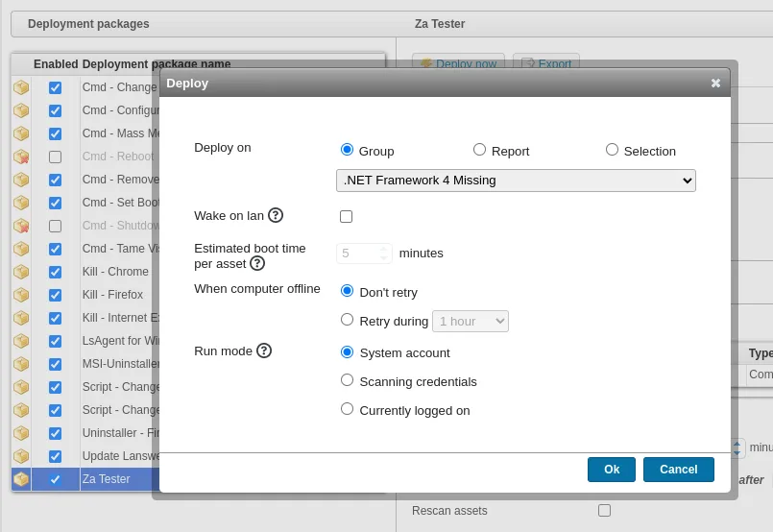Check enabled box for Cmd - Reboot
The height and width of the screenshot is (532, 773).
[56, 157]
